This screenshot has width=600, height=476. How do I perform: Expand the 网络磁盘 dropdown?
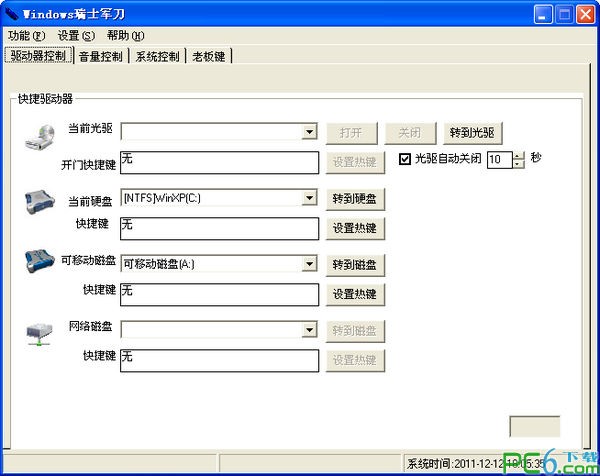(309, 330)
